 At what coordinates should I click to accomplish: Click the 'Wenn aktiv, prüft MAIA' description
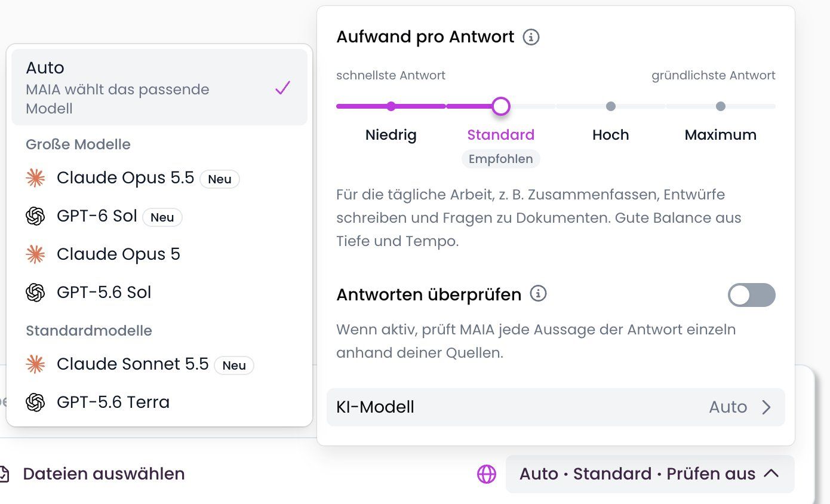point(536,341)
